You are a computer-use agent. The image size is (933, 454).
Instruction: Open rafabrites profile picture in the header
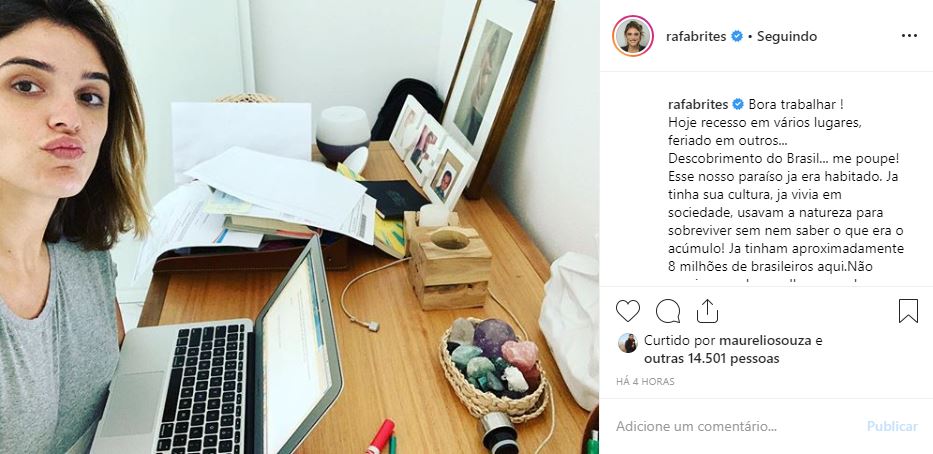633,36
